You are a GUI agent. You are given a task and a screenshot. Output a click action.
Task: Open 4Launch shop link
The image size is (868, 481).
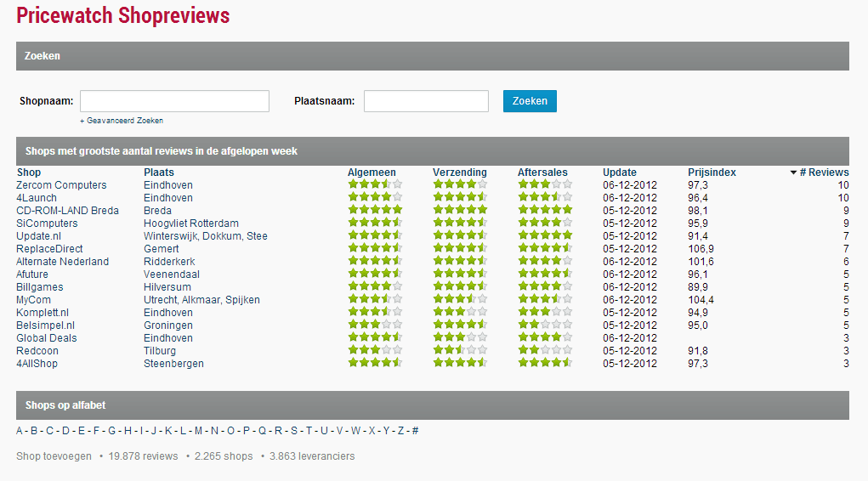tap(37, 198)
